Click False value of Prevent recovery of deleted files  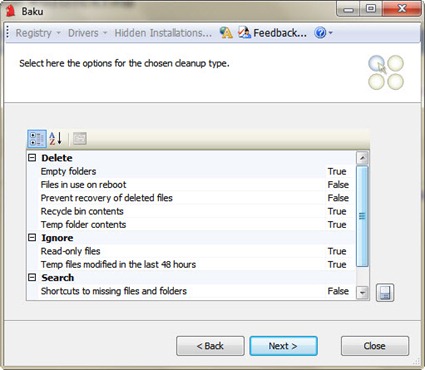(338, 198)
